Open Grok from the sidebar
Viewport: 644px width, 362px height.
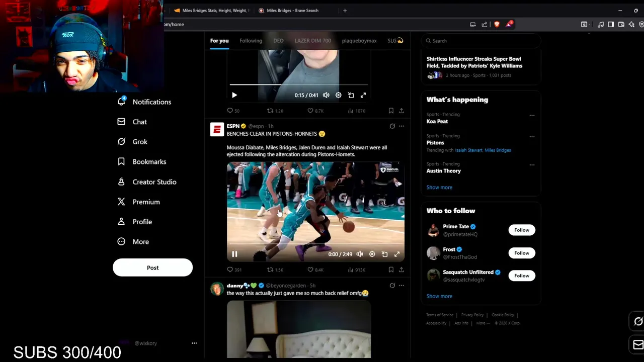coord(132,142)
